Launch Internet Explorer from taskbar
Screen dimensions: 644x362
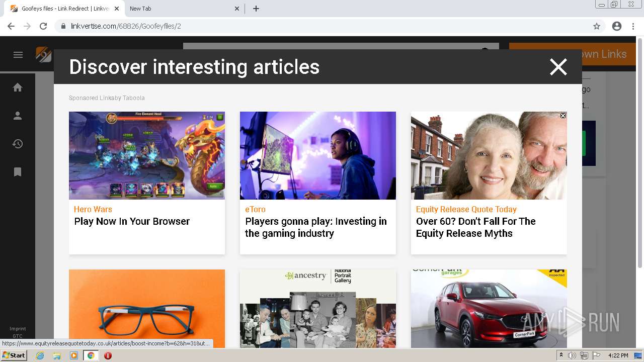pyautogui.click(x=40, y=355)
